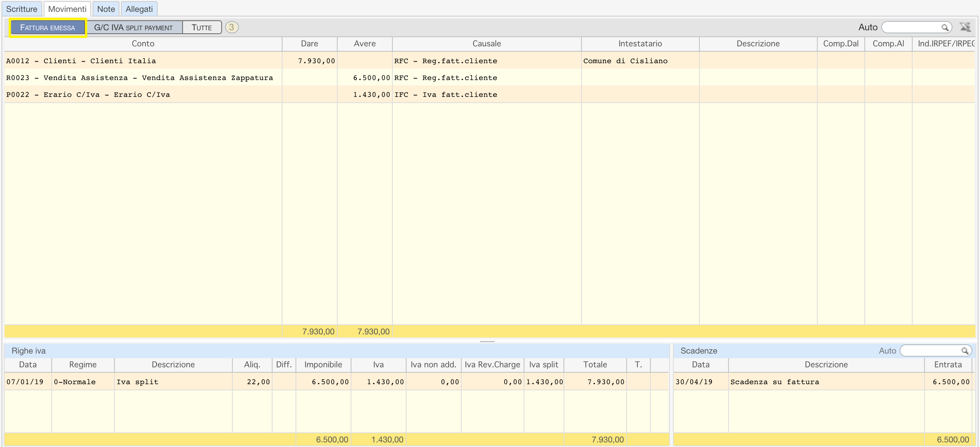Click the Comp.Dal column header
The height and width of the screenshot is (447, 980).
pos(841,44)
